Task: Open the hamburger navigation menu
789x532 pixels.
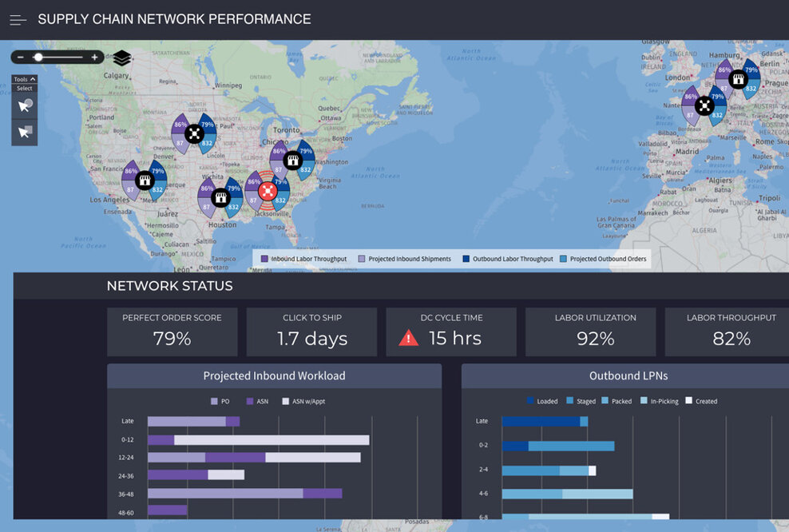Action: tap(18, 19)
